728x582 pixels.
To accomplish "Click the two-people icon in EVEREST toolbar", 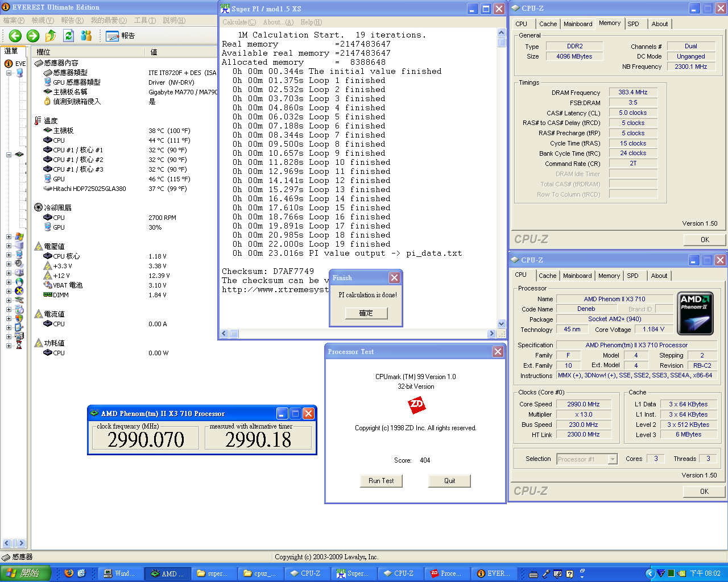I will pyautogui.click(x=86, y=36).
